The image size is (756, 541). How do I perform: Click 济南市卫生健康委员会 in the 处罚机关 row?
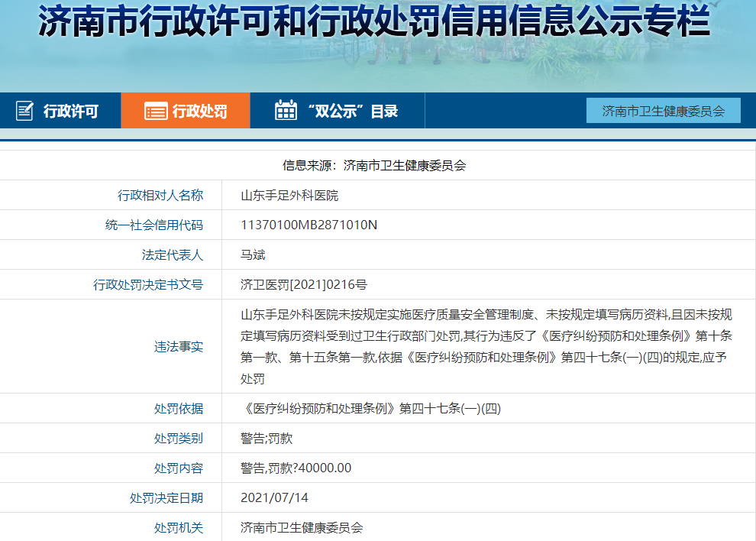click(302, 528)
